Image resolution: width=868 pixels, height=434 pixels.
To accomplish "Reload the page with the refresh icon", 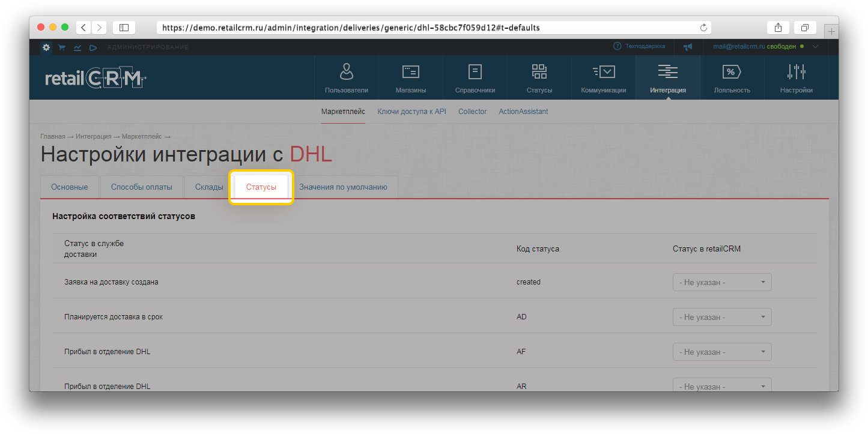I will click(x=703, y=28).
